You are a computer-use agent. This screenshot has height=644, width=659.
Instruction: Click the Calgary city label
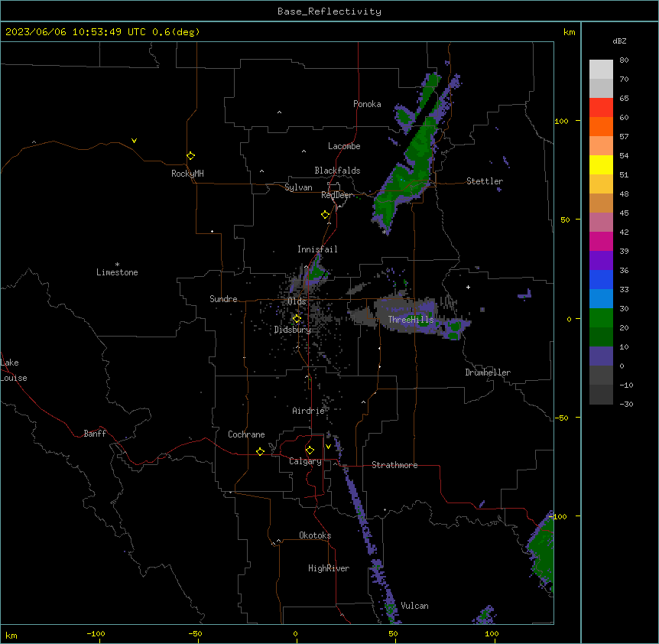pos(305,461)
